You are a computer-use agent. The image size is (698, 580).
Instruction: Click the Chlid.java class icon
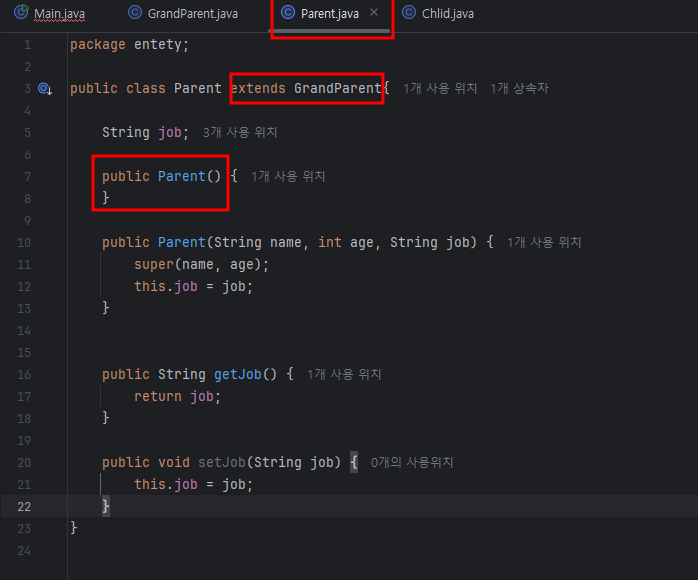(409, 13)
